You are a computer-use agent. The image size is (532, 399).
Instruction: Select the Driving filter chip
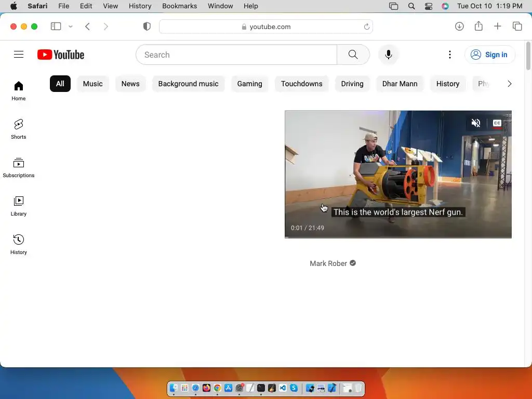(352, 84)
